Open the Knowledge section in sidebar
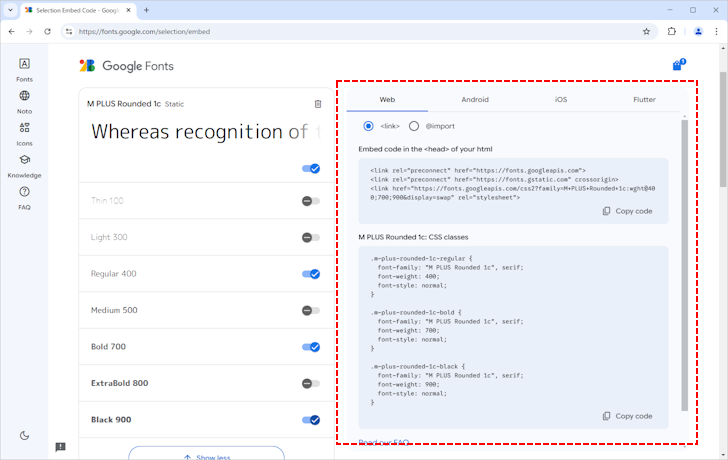Image resolution: width=728 pixels, height=460 pixels. point(24,166)
